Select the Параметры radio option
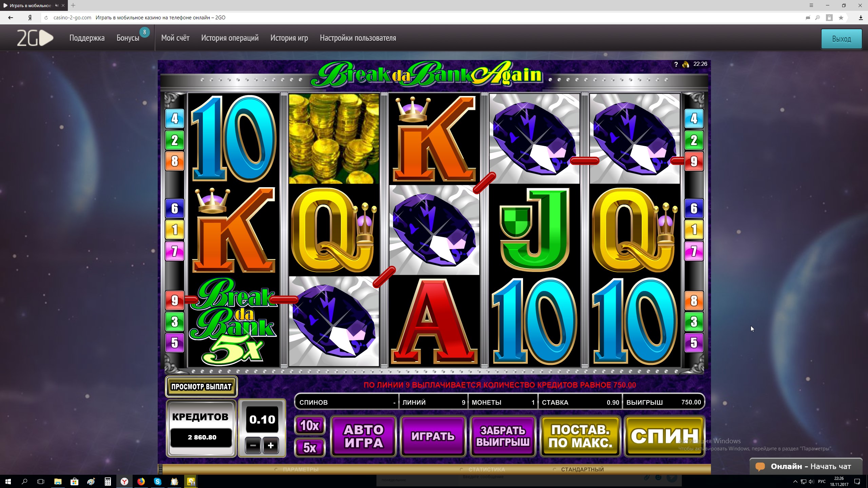Screen dimensions: 868x488 coord(297,469)
